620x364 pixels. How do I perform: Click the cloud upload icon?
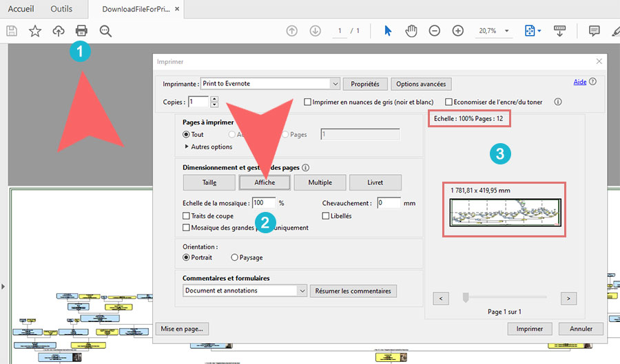pos(59,31)
